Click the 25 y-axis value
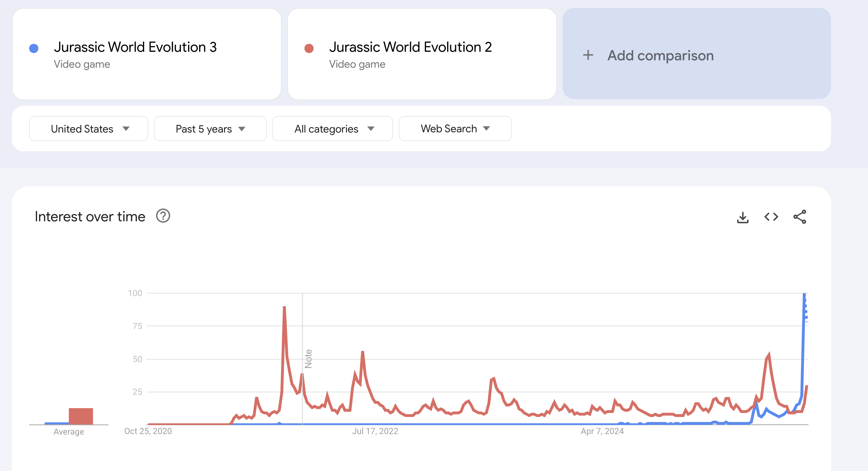The image size is (868, 471). 137,392
